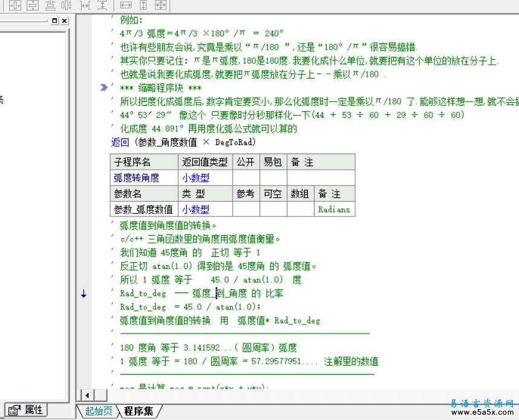Click DegToRad in the return statement

[233, 142]
